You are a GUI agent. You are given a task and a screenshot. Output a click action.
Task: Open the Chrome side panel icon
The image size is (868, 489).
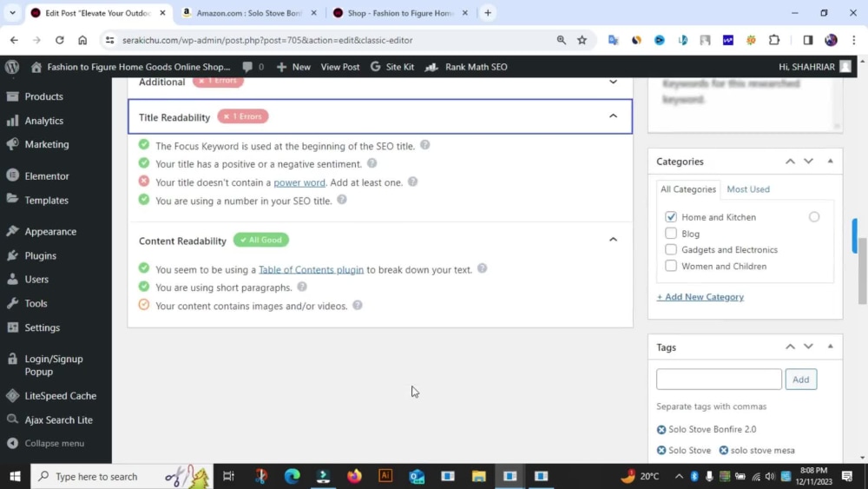pos(807,40)
